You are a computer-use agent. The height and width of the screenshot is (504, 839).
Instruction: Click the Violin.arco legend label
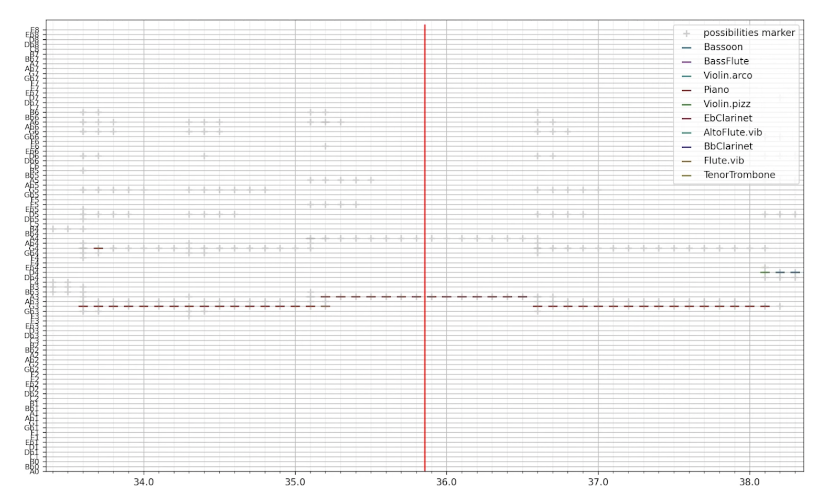[x=727, y=75]
